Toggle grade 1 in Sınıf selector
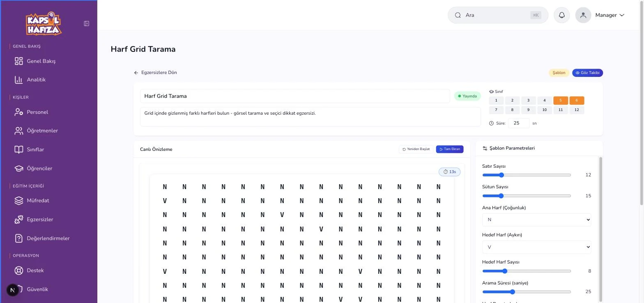Screen dimensions: 644x303 tap(496, 100)
